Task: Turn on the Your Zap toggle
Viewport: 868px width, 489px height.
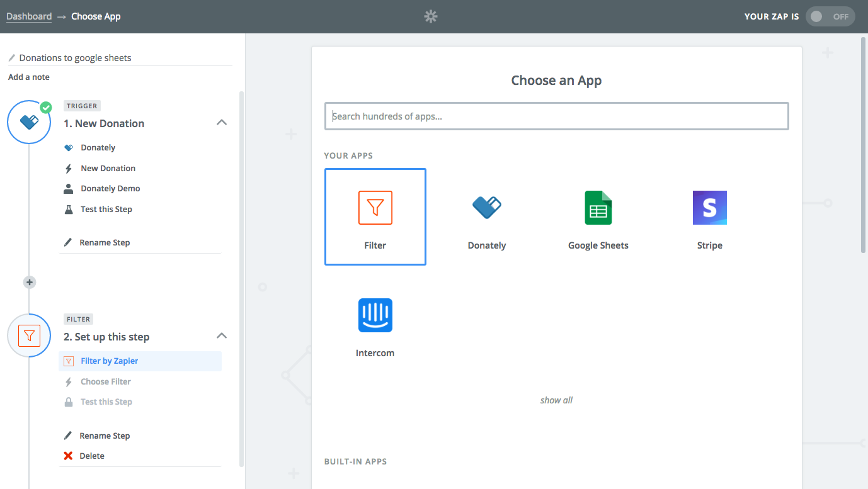Action: [830, 17]
